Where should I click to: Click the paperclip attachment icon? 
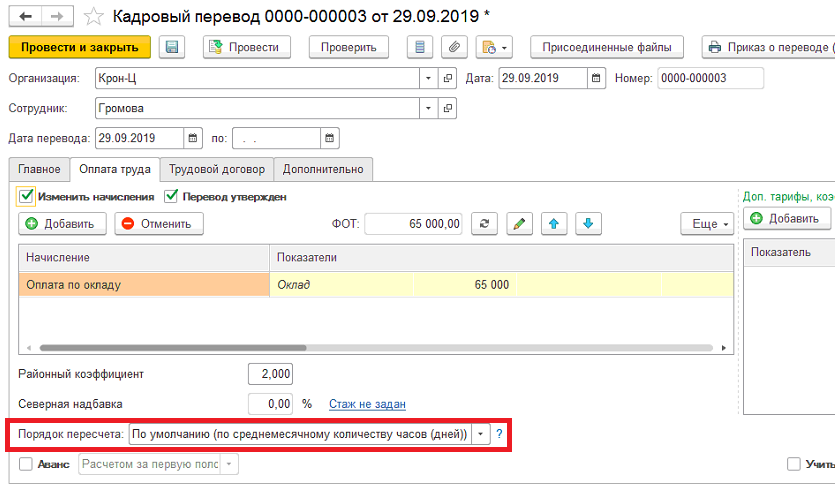click(454, 47)
